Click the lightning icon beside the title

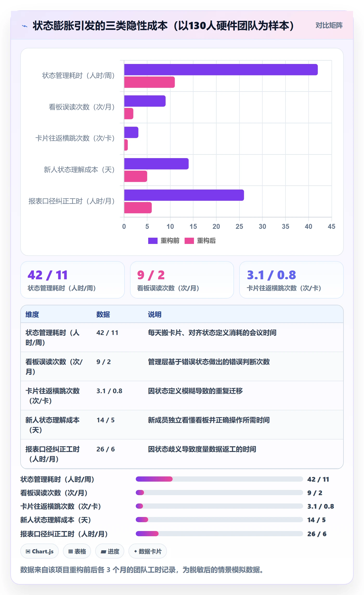(25, 26)
